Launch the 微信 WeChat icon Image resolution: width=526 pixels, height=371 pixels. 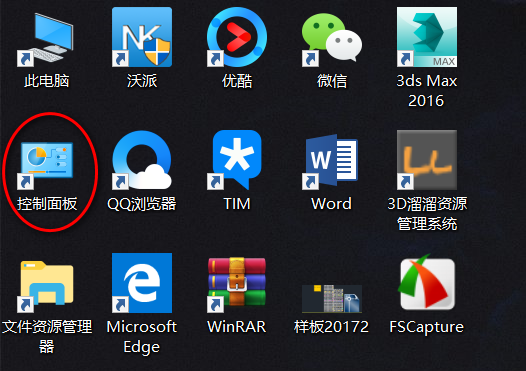[x=332, y=39]
